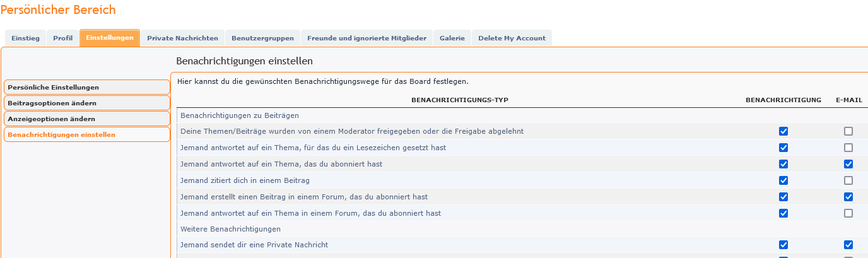868x258 pixels.
Task: Open the Einstieg tab
Action: point(25,38)
